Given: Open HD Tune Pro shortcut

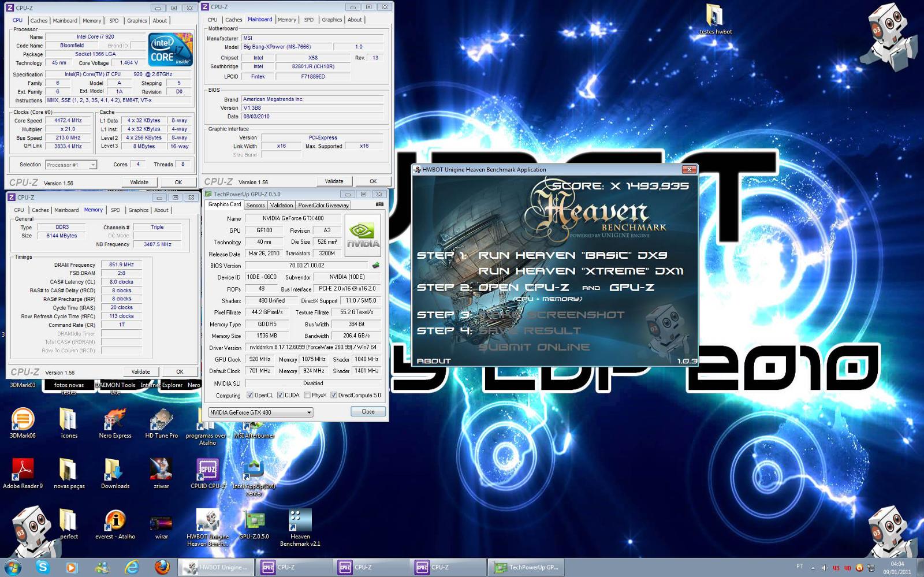Looking at the screenshot, I should (161, 423).
